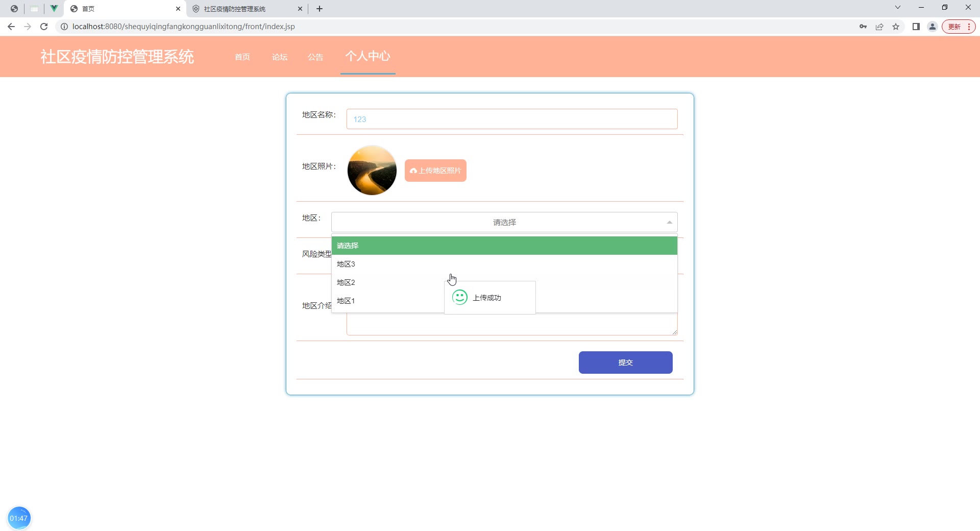The height and width of the screenshot is (531, 980).
Task: Focus the 地区介绍 text area
Action: pyautogui.click(x=512, y=324)
